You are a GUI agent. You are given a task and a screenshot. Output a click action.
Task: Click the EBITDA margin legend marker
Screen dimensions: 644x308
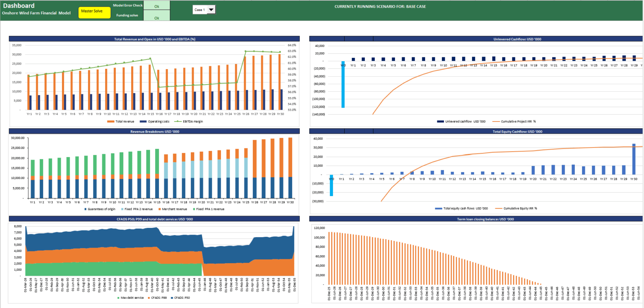point(178,122)
